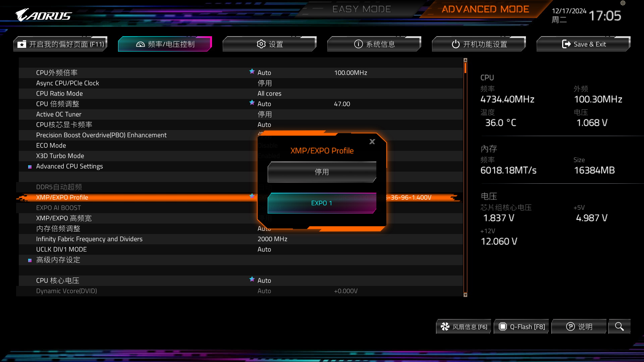The image size is (644, 362).
Task: Click the fan icon in 风扇信息 button
Action: pyautogui.click(x=445, y=326)
